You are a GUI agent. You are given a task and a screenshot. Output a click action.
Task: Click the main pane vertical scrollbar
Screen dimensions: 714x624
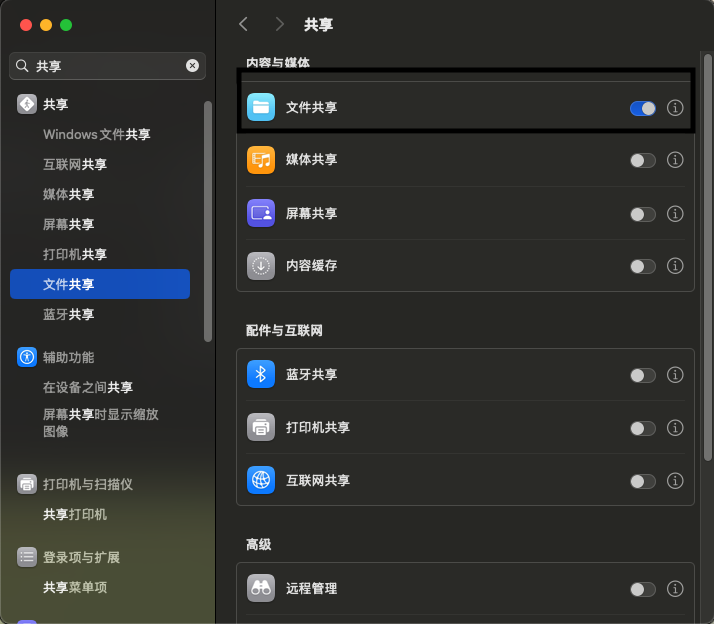coord(707,257)
